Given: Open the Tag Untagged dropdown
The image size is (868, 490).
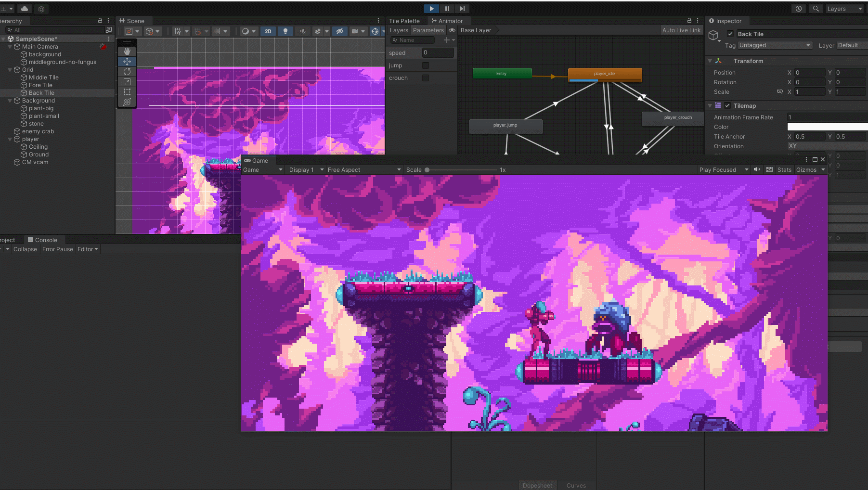Looking at the screenshot, I should click(x=775, y=45).
